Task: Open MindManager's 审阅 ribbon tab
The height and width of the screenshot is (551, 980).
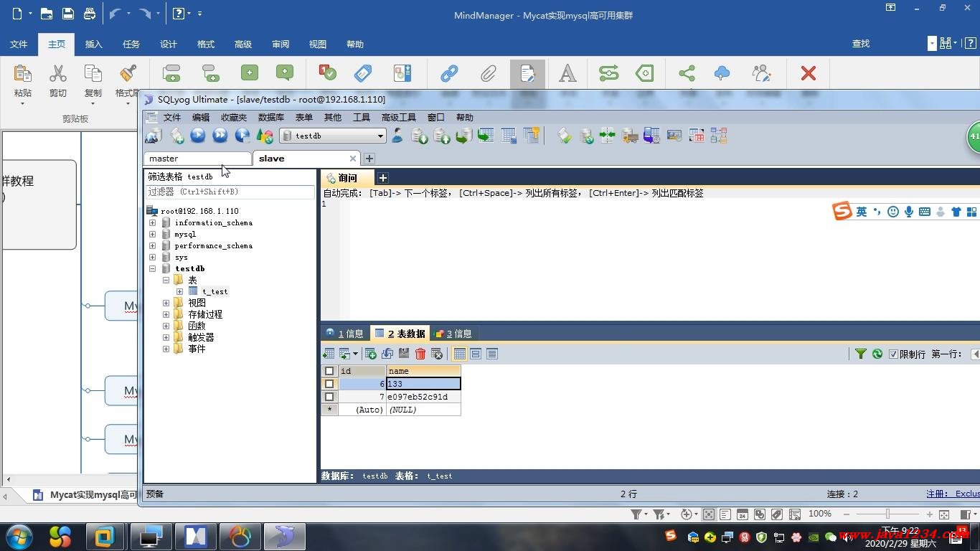Action: click(x=281, y=44)
